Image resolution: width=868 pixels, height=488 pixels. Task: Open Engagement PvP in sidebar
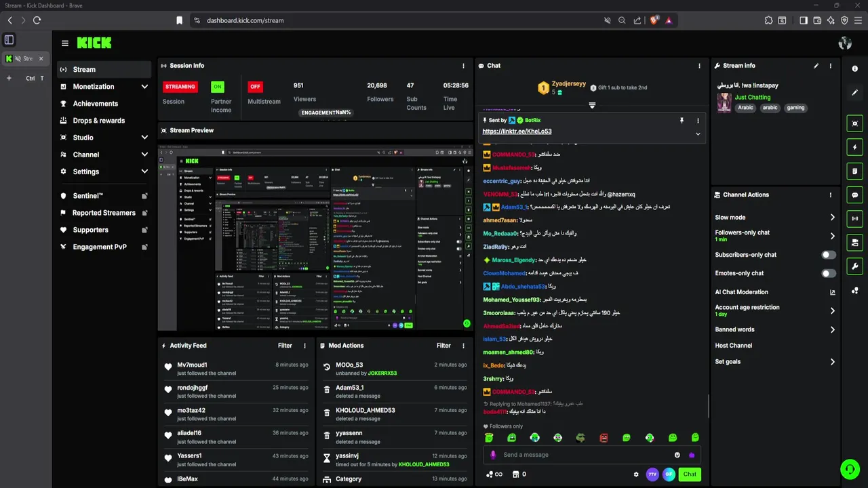point(104,247)
